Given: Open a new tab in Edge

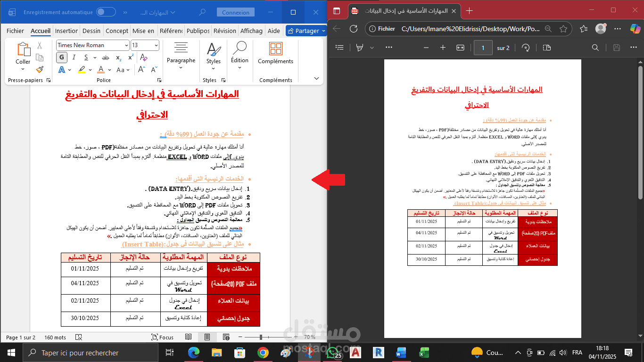Looking at the screenshot, I should pos(469,10).
